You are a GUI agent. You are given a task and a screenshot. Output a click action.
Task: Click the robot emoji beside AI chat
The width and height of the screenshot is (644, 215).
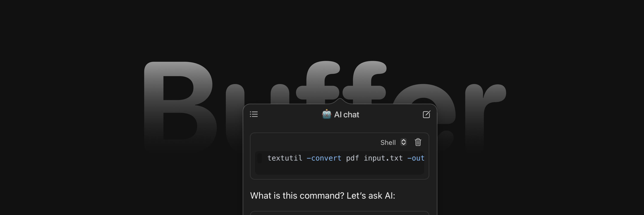click(x=326, y=114)
